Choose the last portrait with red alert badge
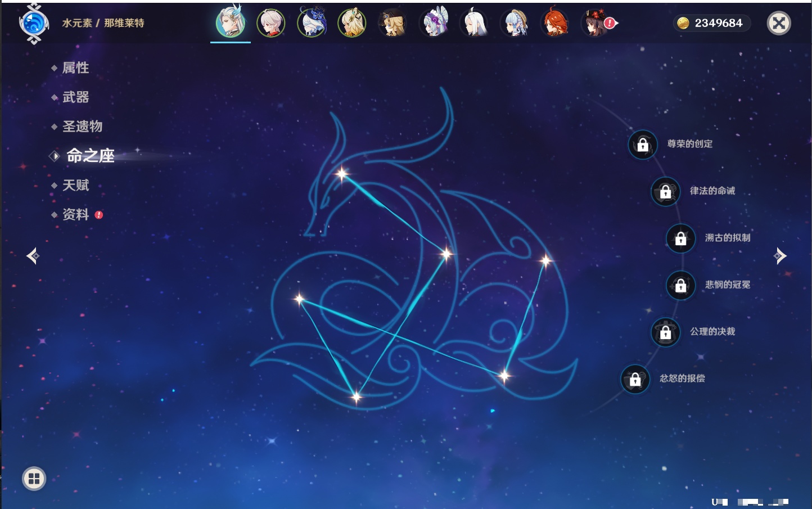812x509 pixels. point(595,24)
